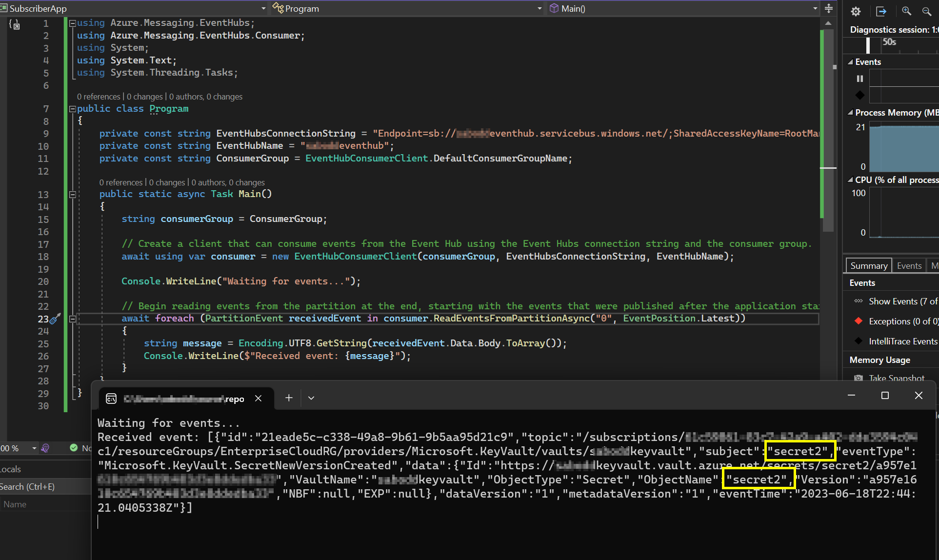
Task: Click the Take Snapshot button
Action: point(897,378)
